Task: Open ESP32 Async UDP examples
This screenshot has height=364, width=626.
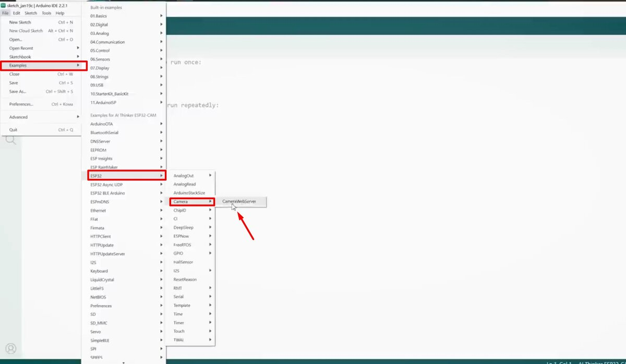Action: pyautogui.click(x=124, y=185)
